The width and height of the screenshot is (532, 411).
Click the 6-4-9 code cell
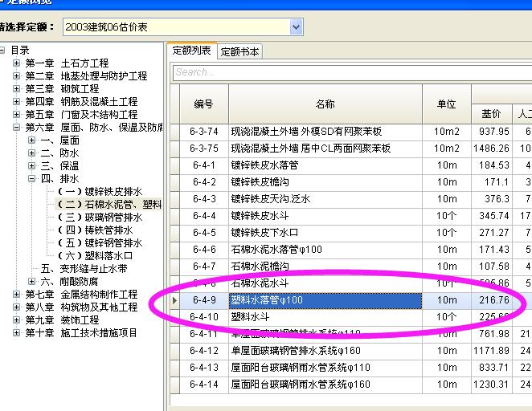coord(204,300)
